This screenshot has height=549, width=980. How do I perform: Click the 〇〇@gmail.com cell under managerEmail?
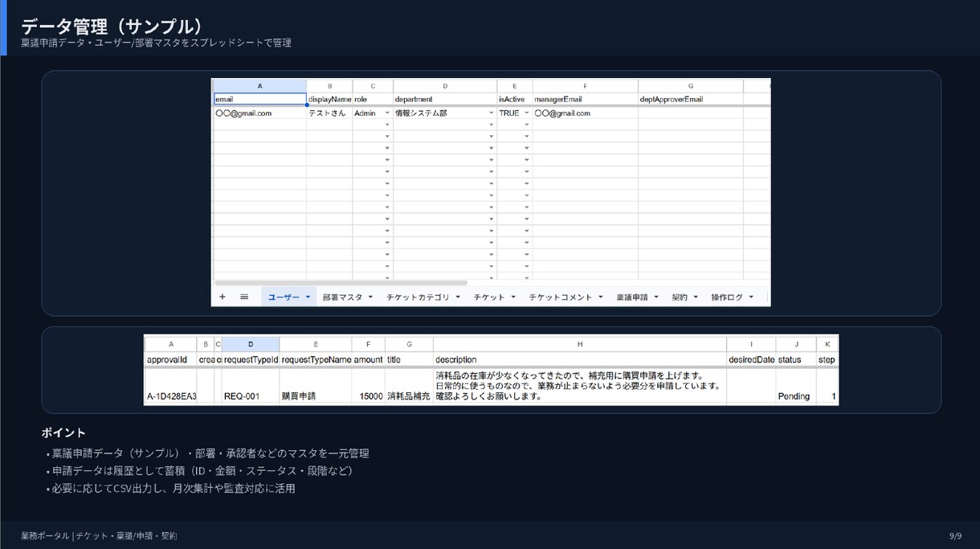tap(586, 113)
